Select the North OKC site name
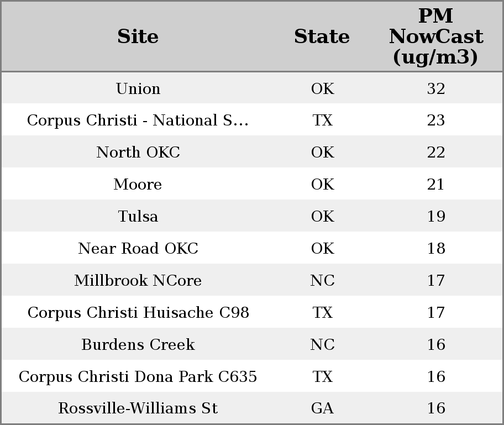The image size is (504, 425). point(138,153)
